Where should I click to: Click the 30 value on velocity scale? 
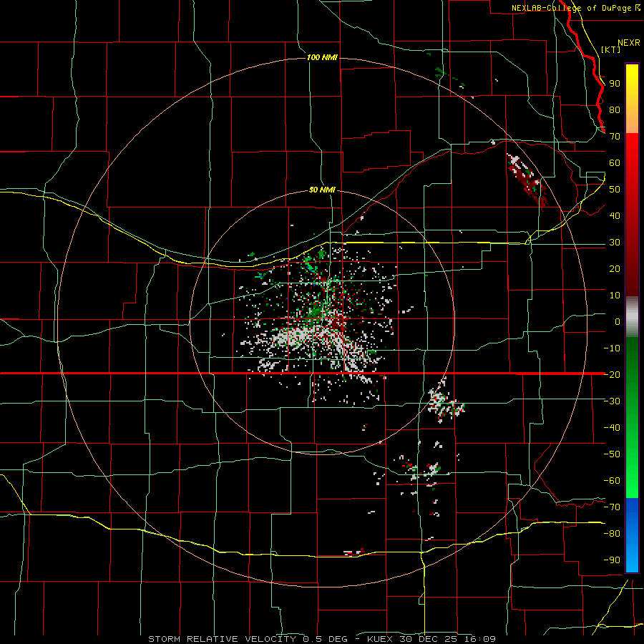click(615, 243)
